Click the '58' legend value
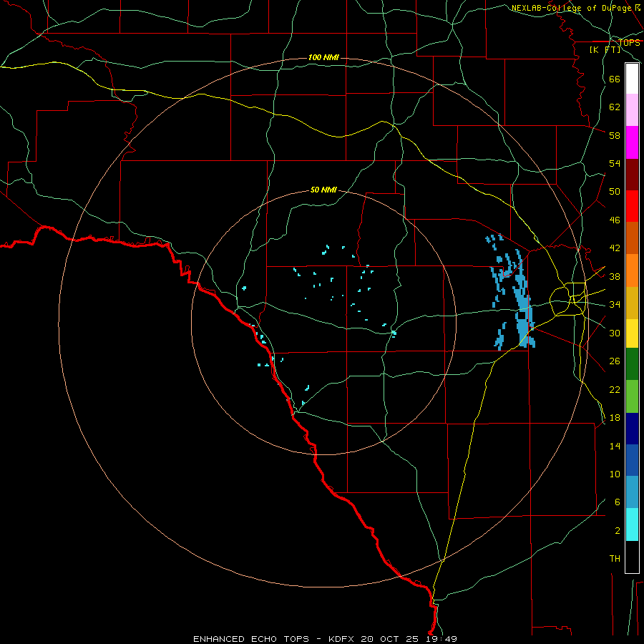 [x=615, y=135]
